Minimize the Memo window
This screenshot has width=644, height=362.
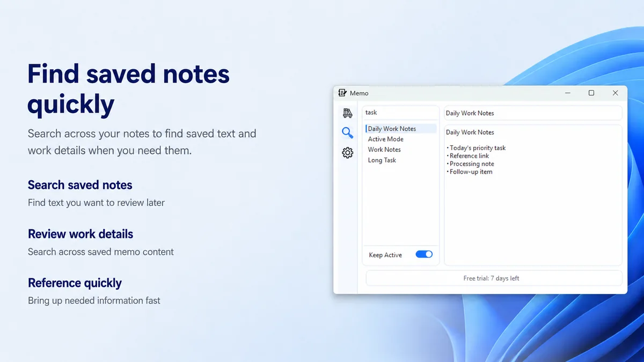568,93
